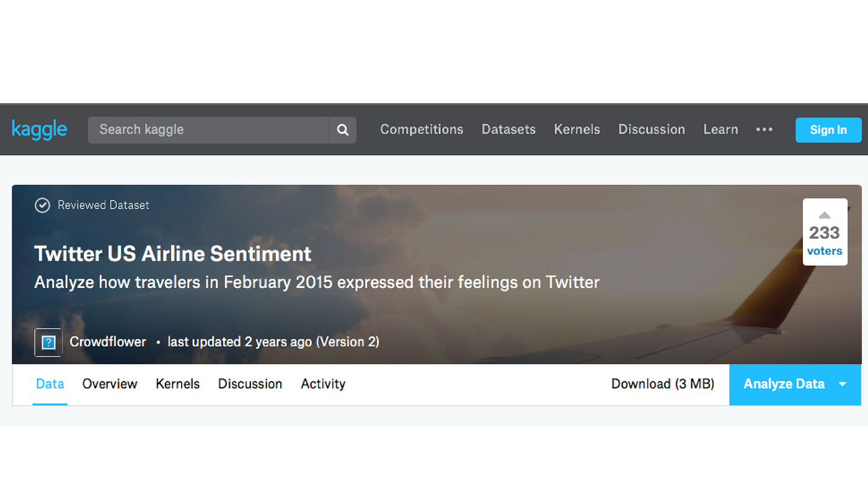Open the Competitions navigation item

422,130
